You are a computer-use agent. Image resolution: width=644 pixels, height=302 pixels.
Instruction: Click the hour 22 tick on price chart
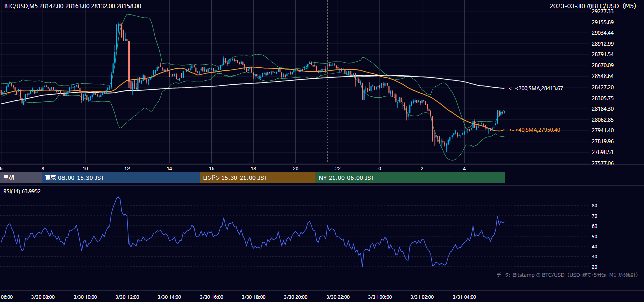tap(338, 168)
